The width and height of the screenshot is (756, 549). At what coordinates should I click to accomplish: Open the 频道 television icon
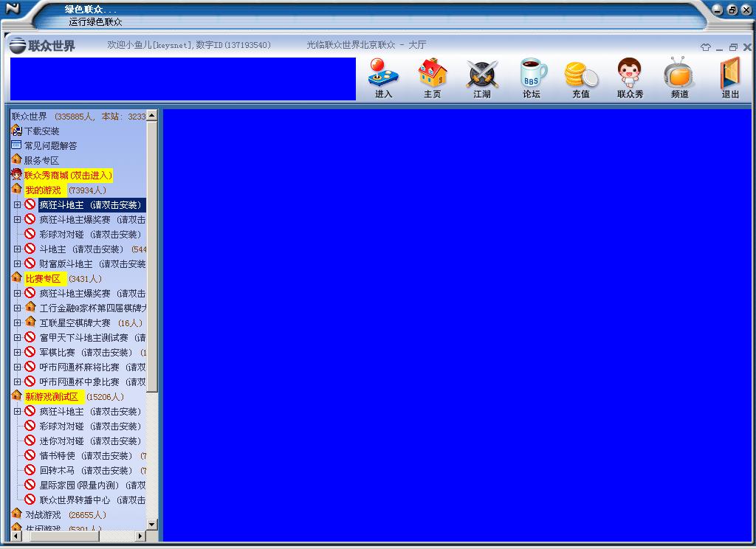(679, 73)
